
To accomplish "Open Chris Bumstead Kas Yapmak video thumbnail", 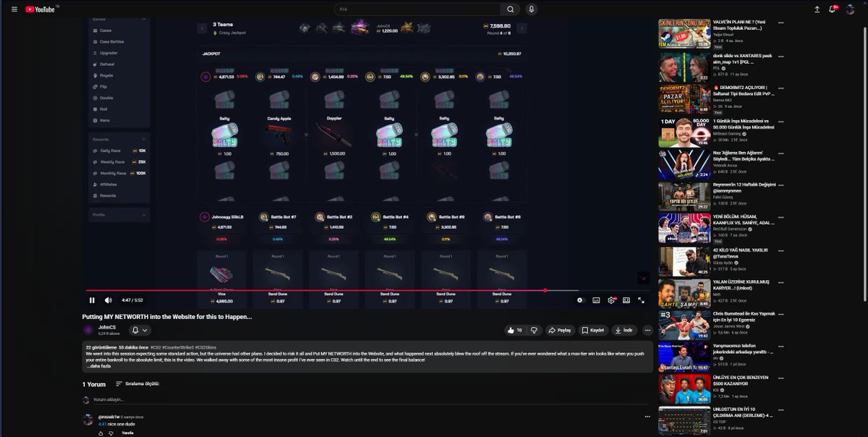I will (x=684, y=325).
